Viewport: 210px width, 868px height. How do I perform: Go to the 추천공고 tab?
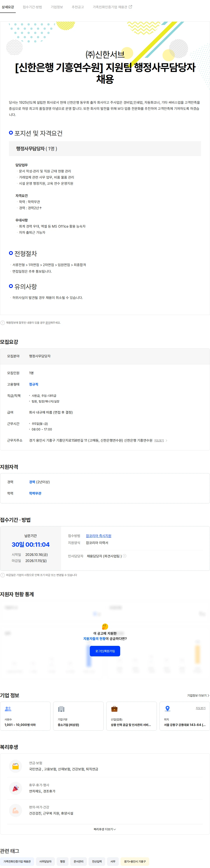coord(78,7)
